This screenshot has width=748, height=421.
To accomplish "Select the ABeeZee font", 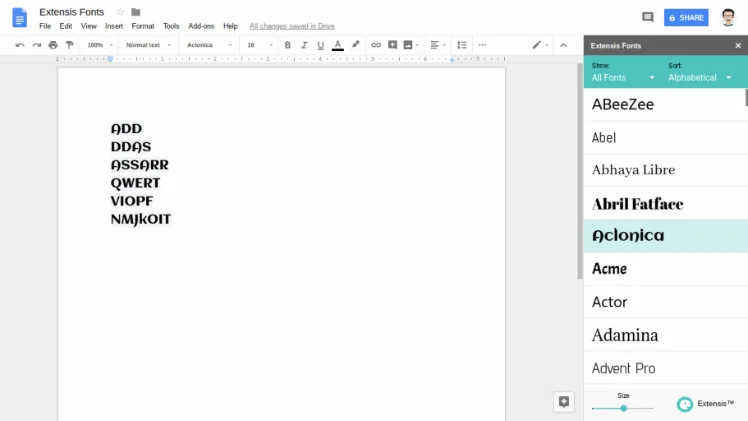I will [x=665, y=104].
